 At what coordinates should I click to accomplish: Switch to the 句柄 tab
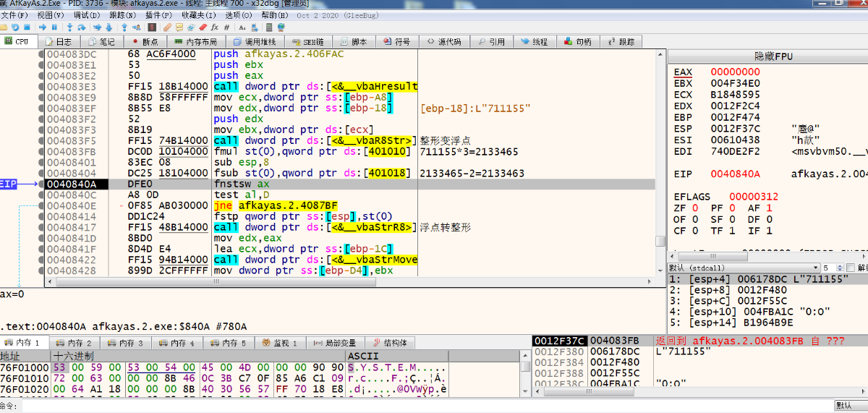point(577,41)
